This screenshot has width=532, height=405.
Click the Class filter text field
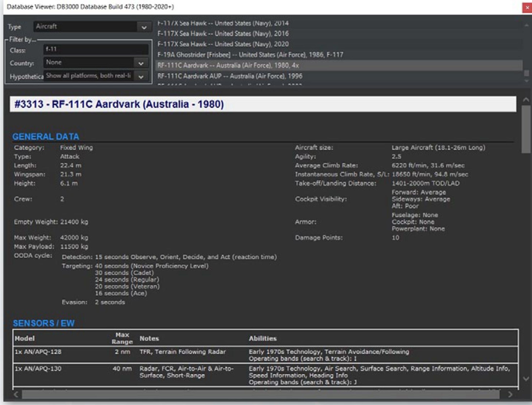pos(96,50)
